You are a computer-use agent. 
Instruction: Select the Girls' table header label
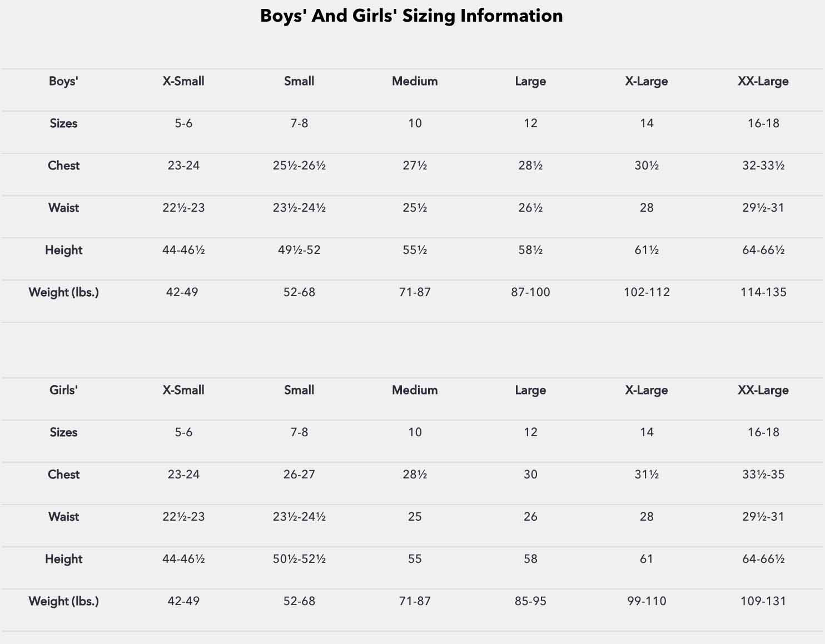tap(63, 390)
